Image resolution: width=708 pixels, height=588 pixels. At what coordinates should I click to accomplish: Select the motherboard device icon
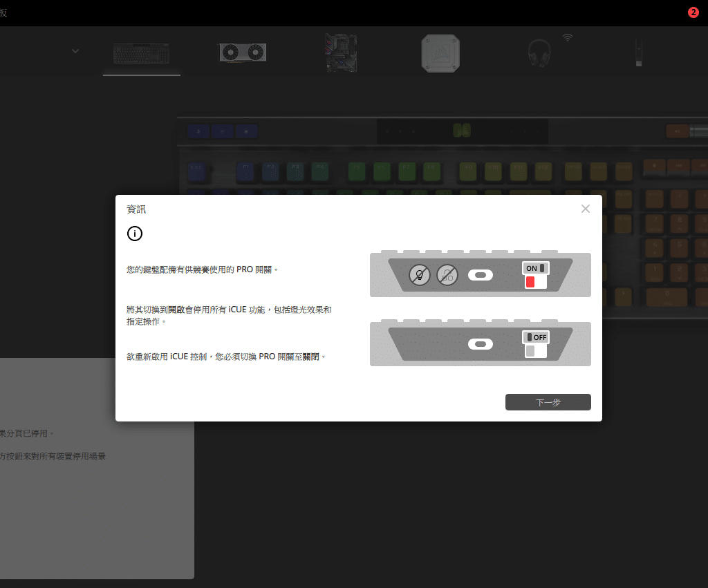click(x=341, y=53)
